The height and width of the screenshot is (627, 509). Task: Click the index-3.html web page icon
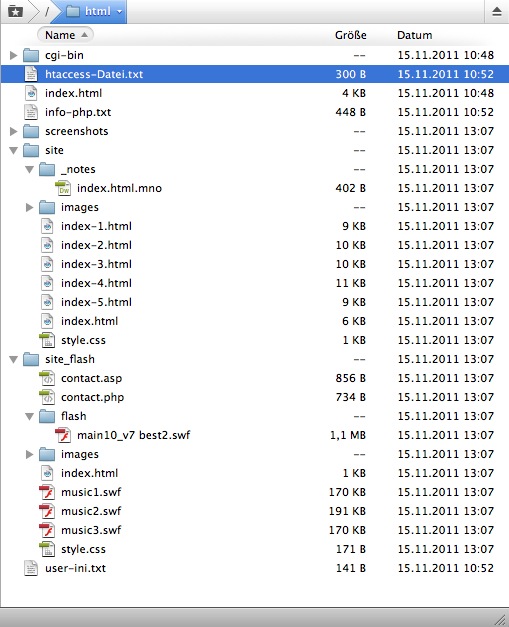47,264
